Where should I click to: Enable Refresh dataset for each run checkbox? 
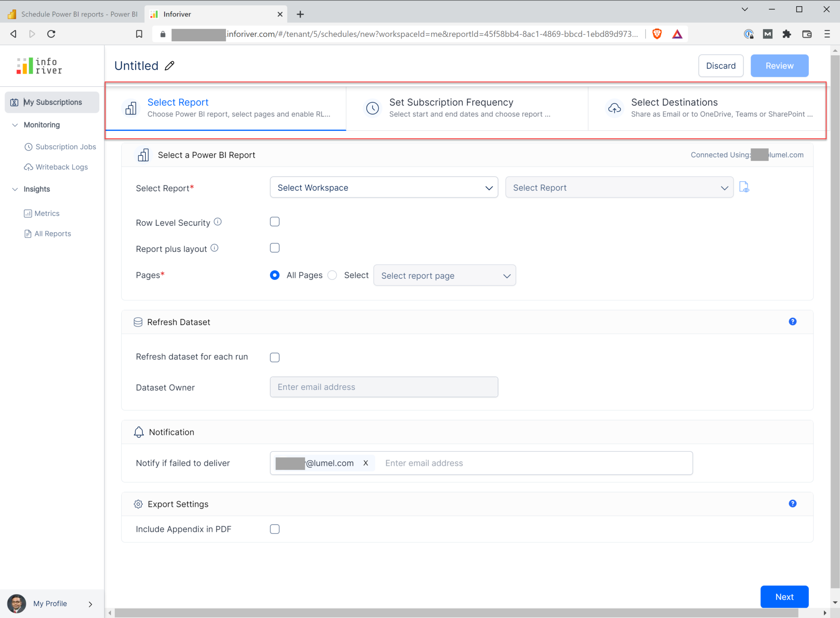point(274,357)
